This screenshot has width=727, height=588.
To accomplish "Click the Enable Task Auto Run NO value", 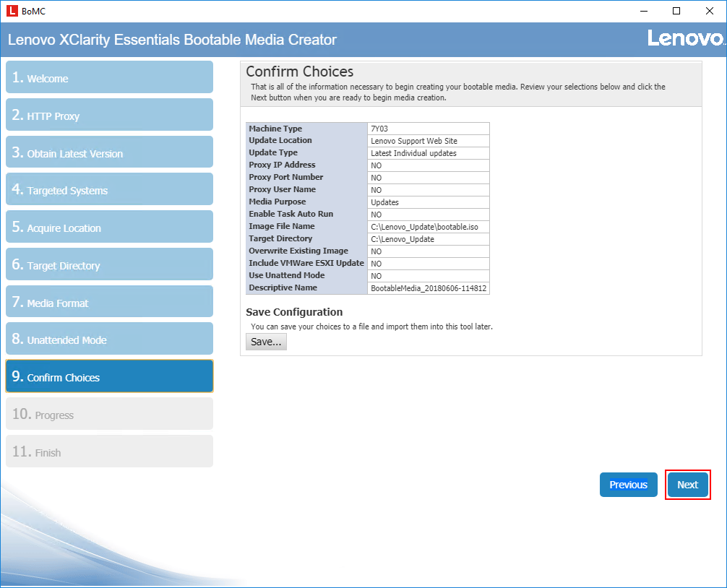I will [x=429, y=215].
